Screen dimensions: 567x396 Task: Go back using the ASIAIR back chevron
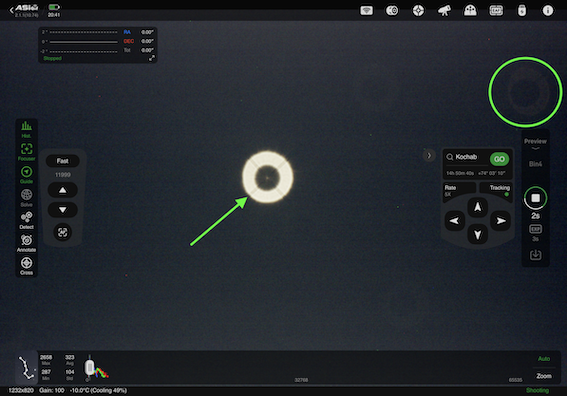coord(11,10)
